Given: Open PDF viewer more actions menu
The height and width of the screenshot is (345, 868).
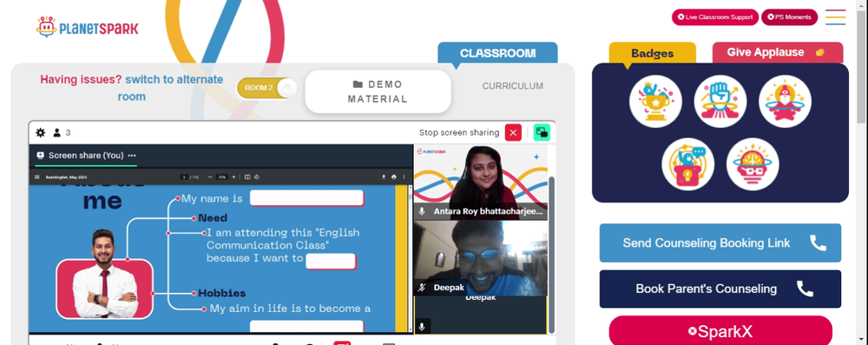Looking at the screenshot, I should point(404,177).
